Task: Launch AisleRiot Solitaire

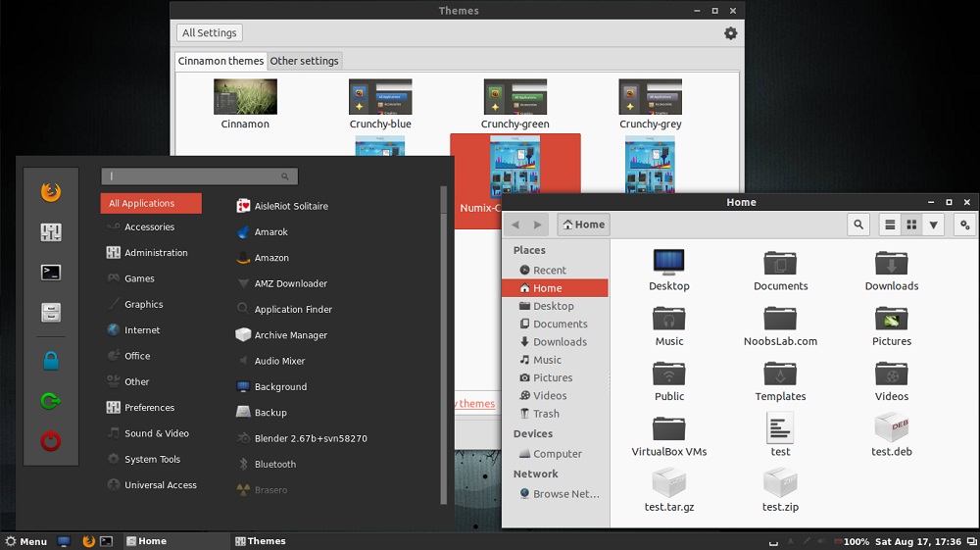Action: 282,206
